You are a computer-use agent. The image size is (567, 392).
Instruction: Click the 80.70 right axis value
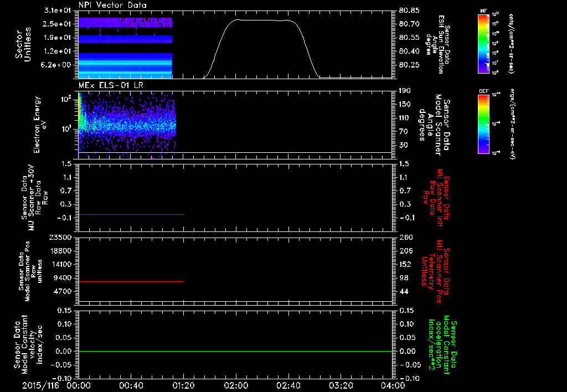(x=409, y=24)
